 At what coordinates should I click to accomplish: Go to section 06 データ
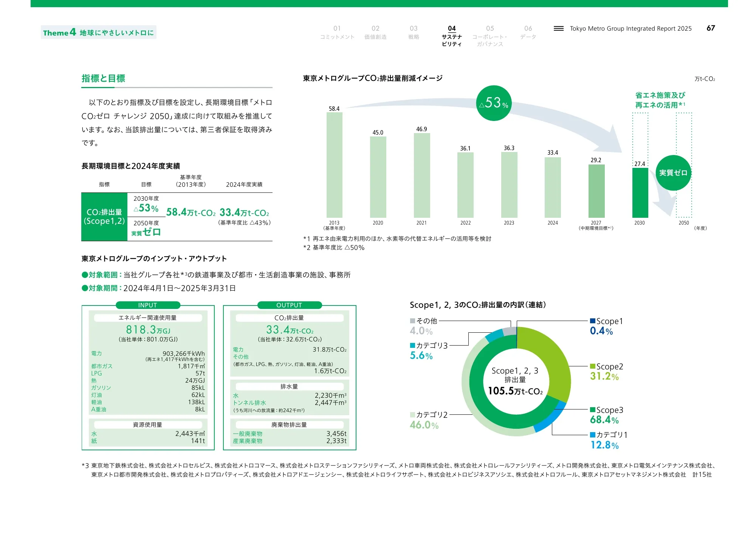[x=528, y=33]
